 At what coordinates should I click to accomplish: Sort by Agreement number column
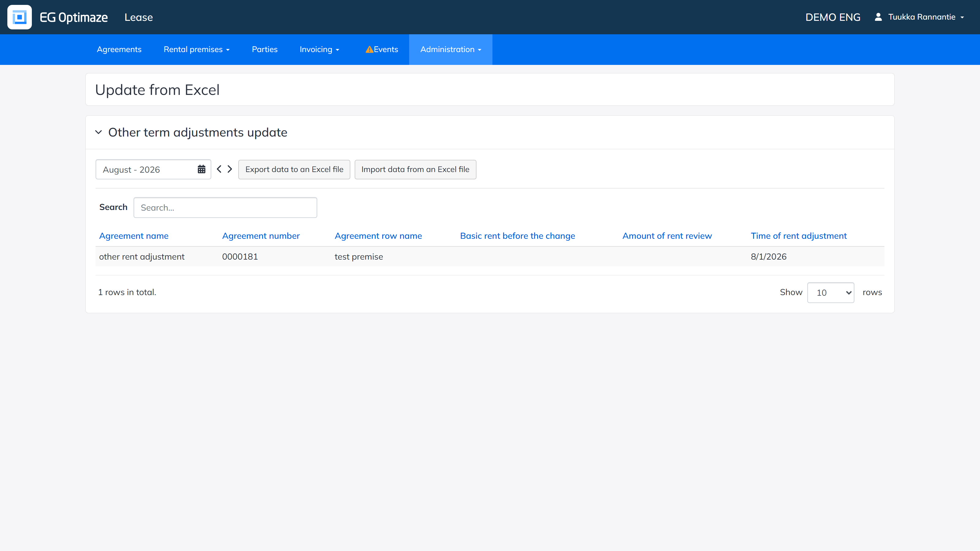tap(261, 236)
